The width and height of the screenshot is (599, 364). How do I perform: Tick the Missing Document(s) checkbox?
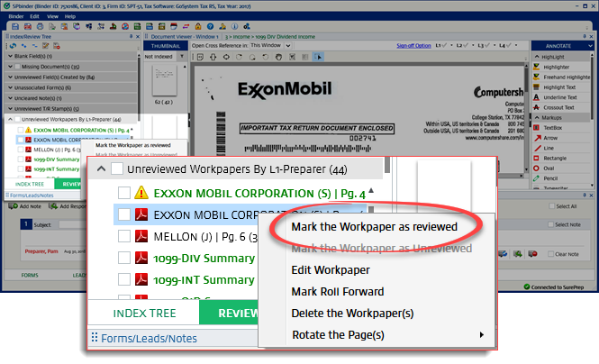(x=17, y=67)
